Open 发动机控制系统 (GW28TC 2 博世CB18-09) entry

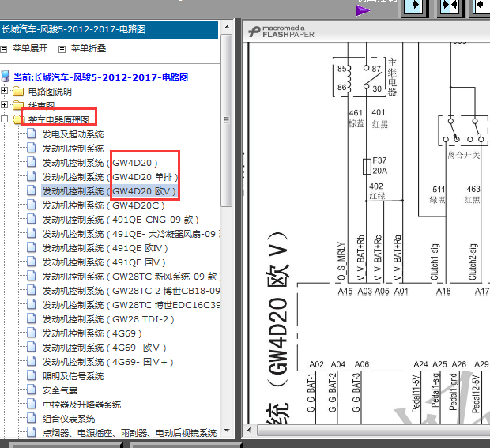click(131, 291)
